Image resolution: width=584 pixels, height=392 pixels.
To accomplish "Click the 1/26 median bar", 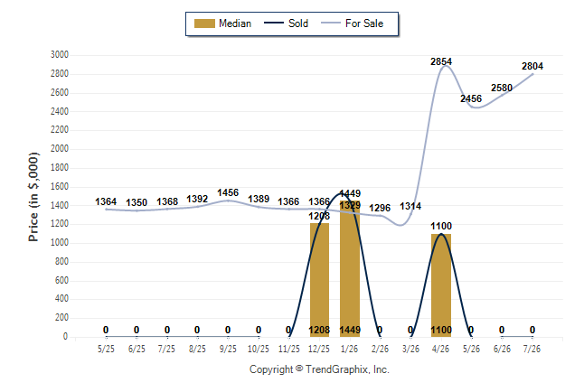I will point(350,269).
